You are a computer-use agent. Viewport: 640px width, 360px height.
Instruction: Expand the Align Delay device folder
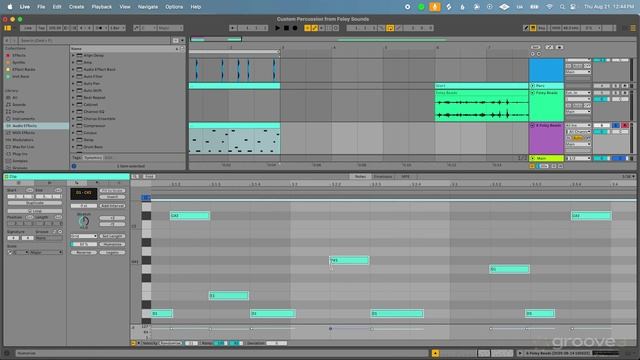pos(73,55)
